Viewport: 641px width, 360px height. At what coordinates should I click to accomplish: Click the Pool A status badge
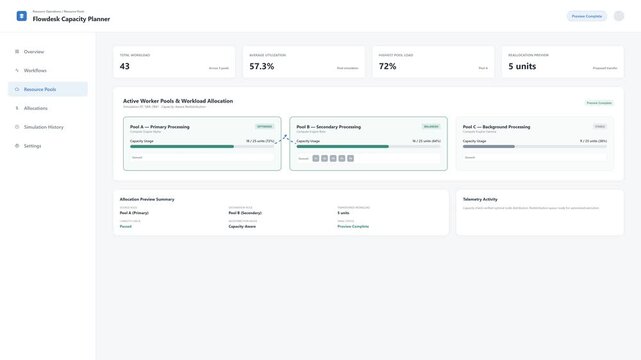[x=264, y=126]
